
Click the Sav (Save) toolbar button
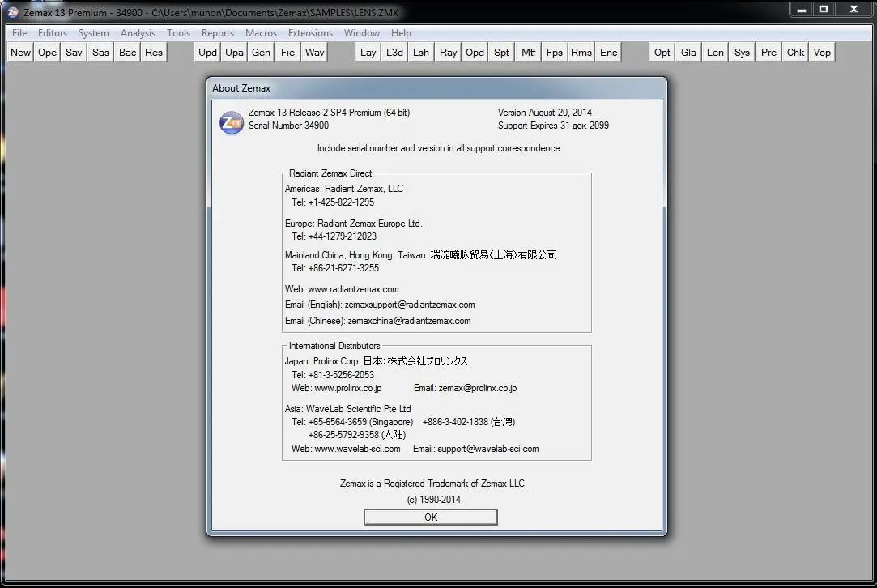tap(74, 53)
